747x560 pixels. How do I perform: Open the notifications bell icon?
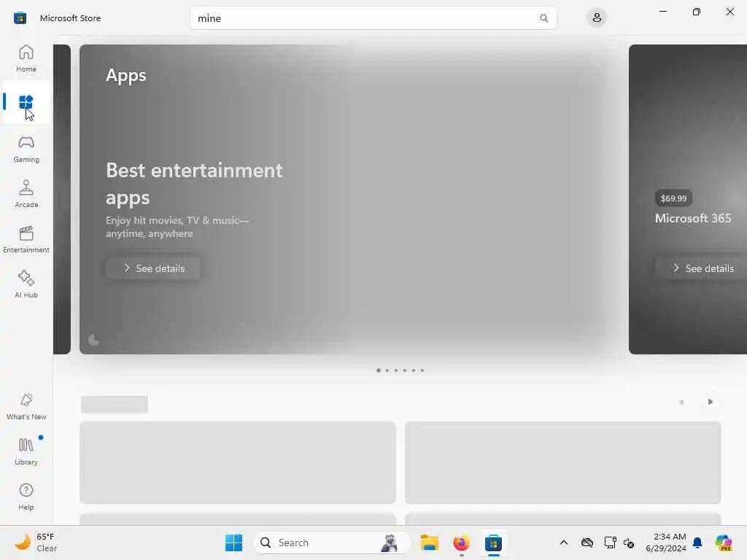coord(697,542)
